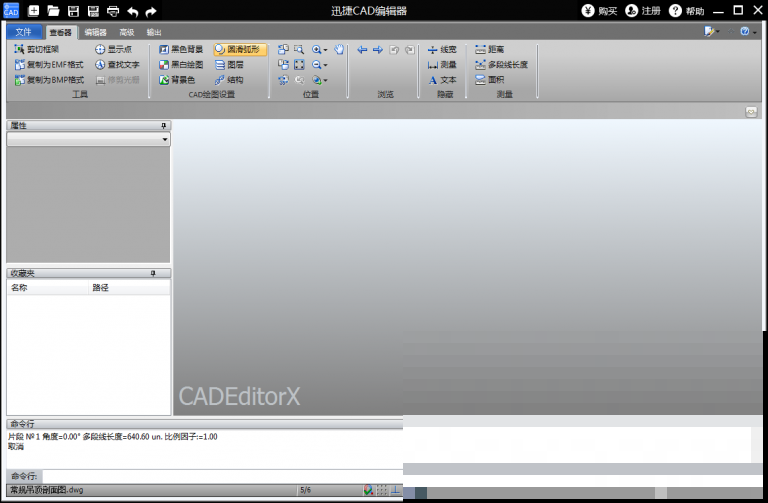
Task: Click the zoom window magnifier icon
Action: coord(299,49)
